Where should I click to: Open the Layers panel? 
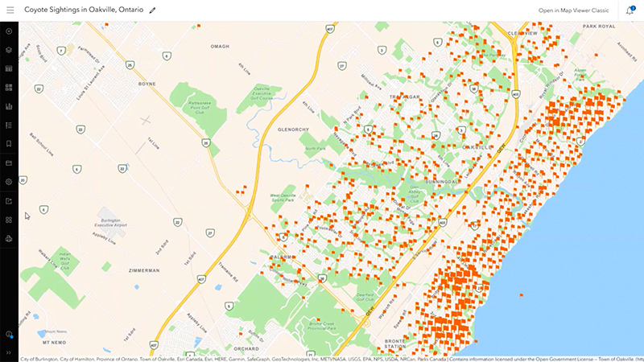click(x=9, y=50)
